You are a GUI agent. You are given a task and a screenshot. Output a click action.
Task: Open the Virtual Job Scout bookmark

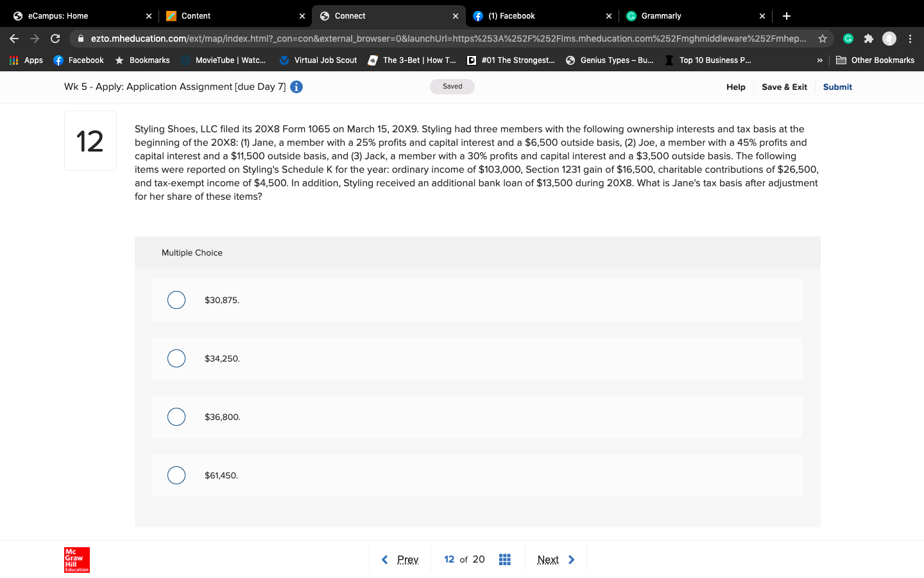(x=318, y=60)
